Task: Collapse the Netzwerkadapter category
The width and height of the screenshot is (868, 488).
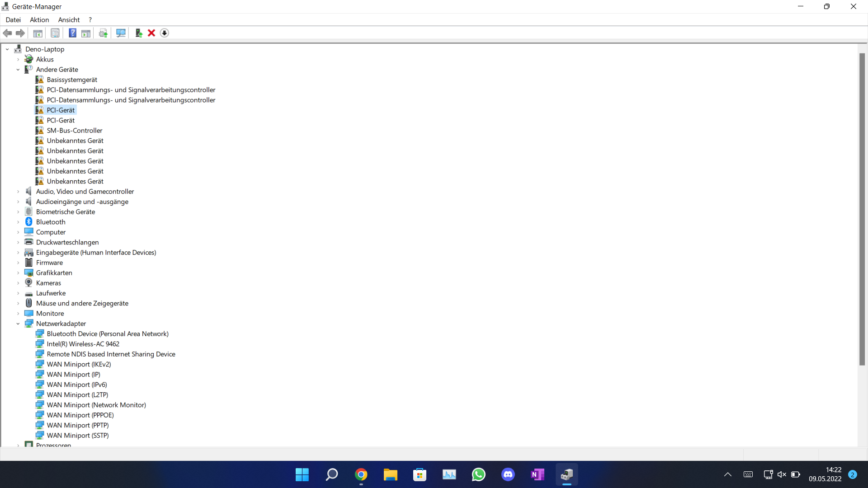Action: click(x=18, y=324)
